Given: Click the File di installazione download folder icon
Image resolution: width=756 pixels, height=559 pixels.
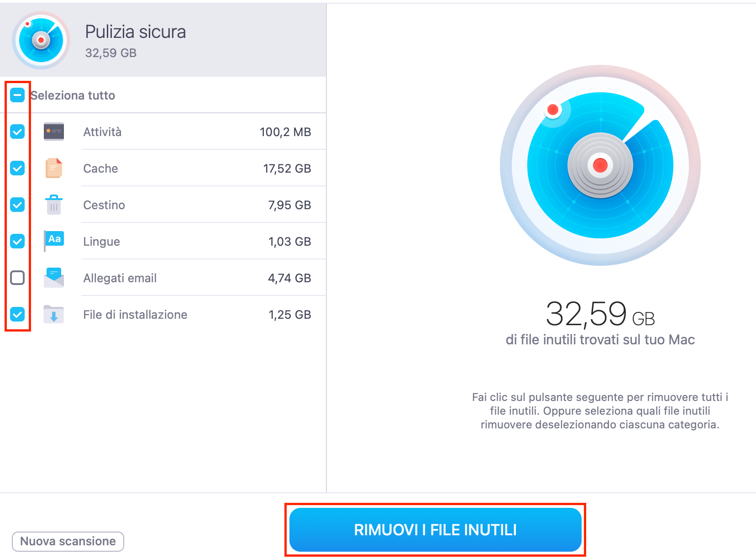Looking at the screenshot, I should tap(53, 314).
